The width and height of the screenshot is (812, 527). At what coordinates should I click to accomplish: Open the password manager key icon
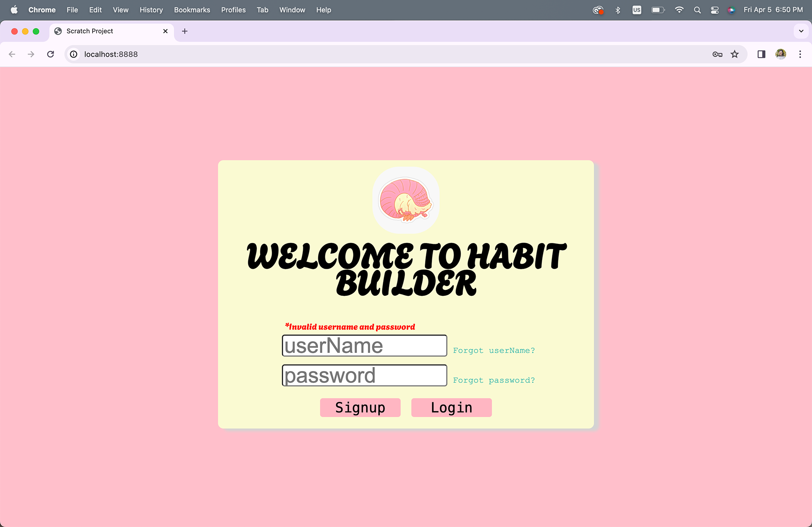point(717,54)
